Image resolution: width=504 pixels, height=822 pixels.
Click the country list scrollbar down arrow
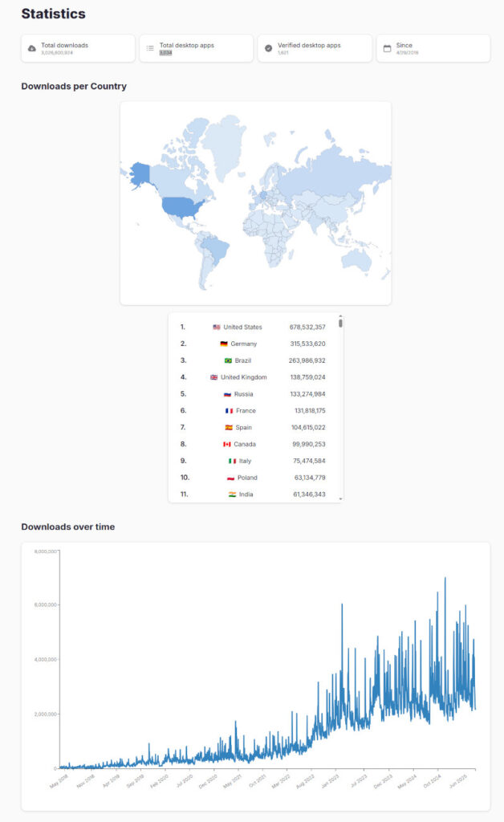click(x=340, y=499)
